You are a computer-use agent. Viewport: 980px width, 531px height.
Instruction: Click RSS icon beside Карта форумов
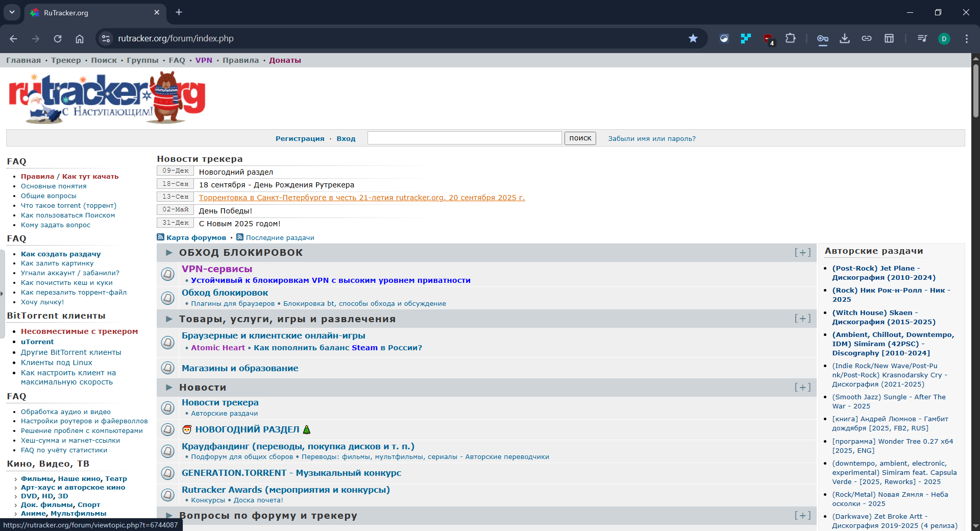[x=161, y=237]
